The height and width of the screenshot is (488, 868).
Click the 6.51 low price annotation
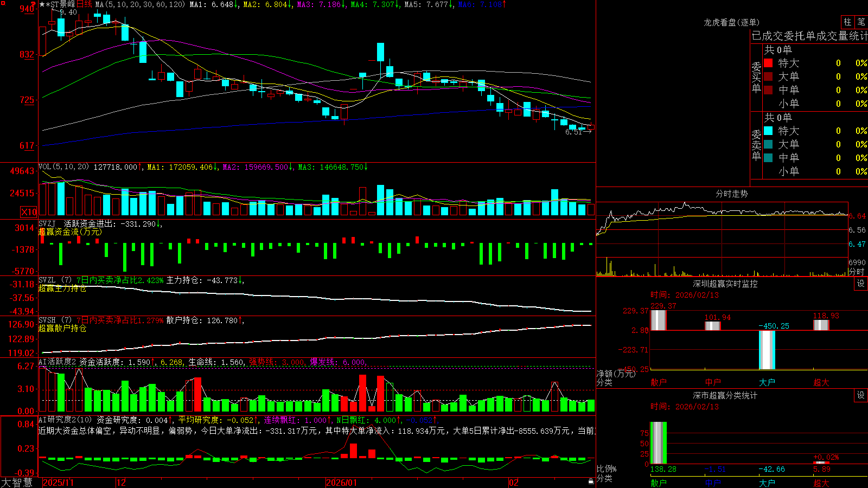pyautogui.click(x=573, y=132)
